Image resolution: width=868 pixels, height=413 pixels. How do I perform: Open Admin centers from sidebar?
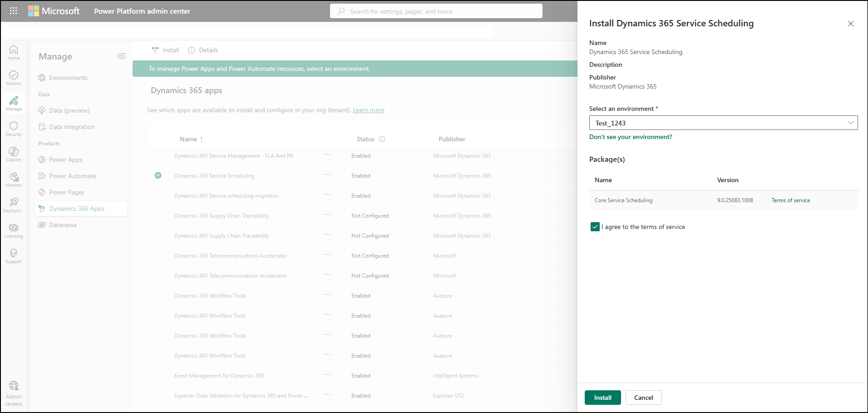click(14, 392)
